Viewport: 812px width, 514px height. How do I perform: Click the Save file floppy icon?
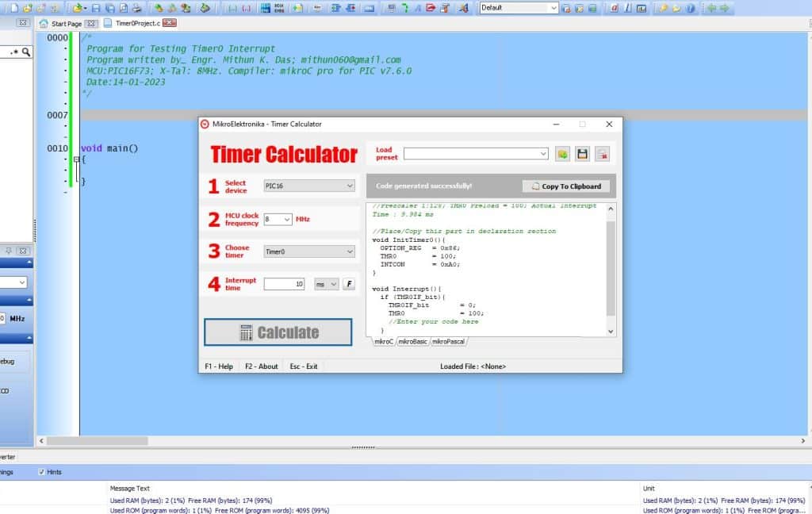tap(96, 8)
